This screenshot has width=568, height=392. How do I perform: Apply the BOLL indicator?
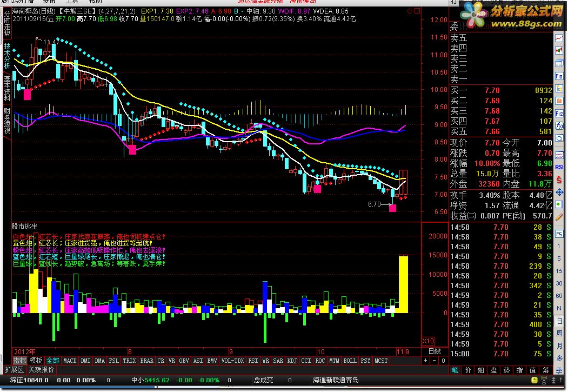350,361
